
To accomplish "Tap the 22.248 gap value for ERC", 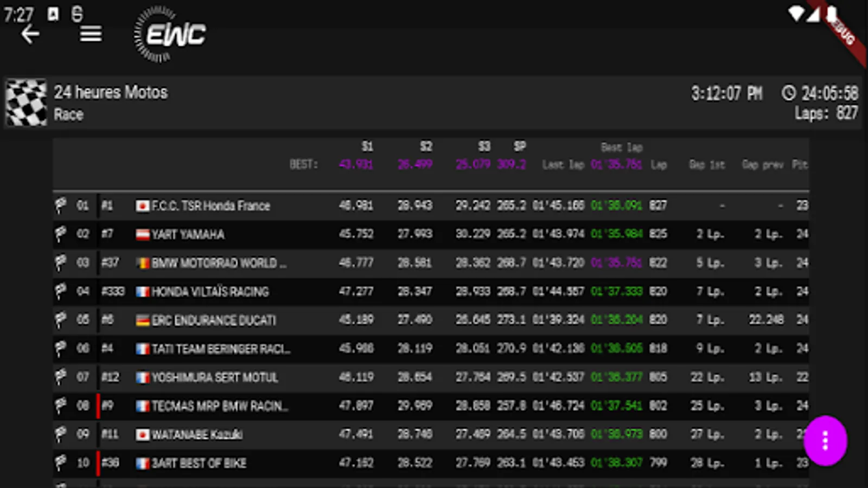I will point(766,320).
